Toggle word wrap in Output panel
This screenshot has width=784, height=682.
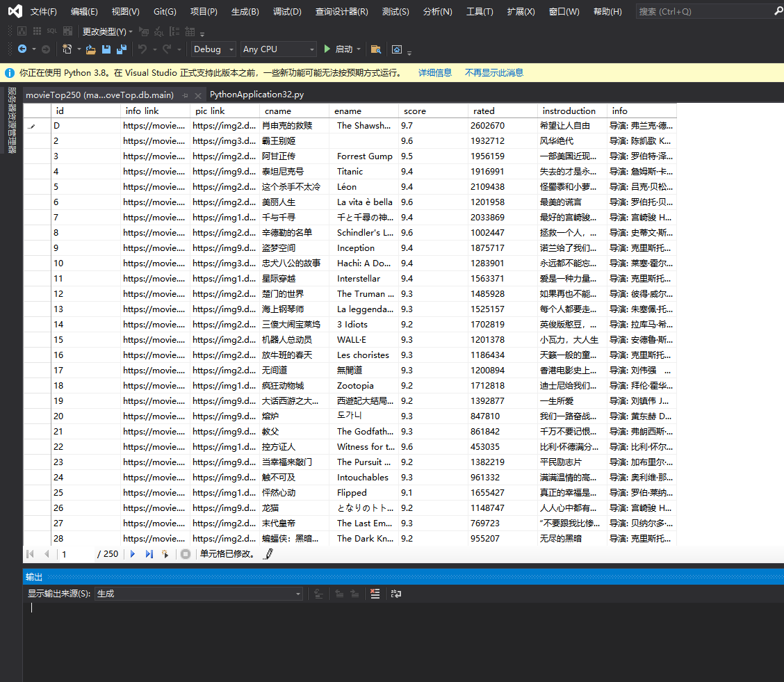pos(396,594)
